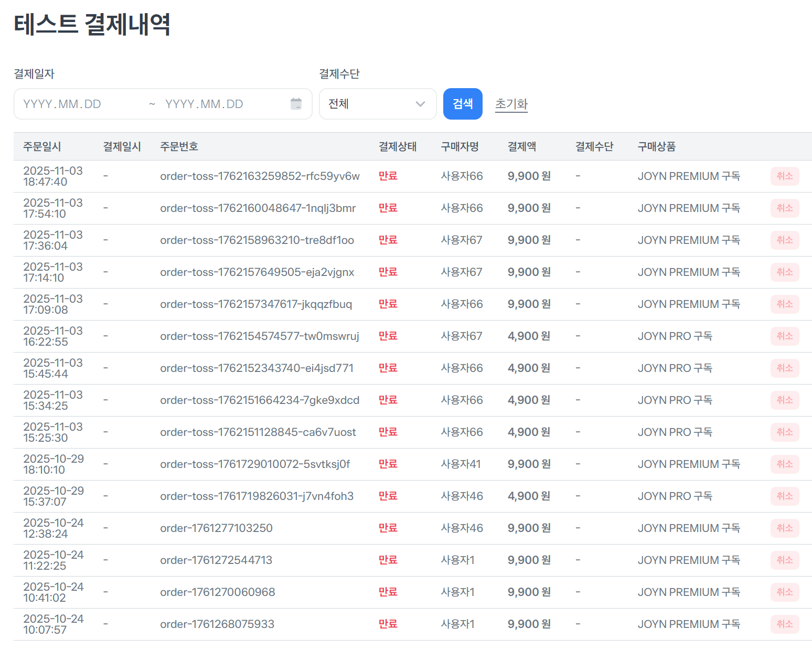Screen dimensions: 812x650
Task: Open the calendar icon in date range field
Action: 296,104
